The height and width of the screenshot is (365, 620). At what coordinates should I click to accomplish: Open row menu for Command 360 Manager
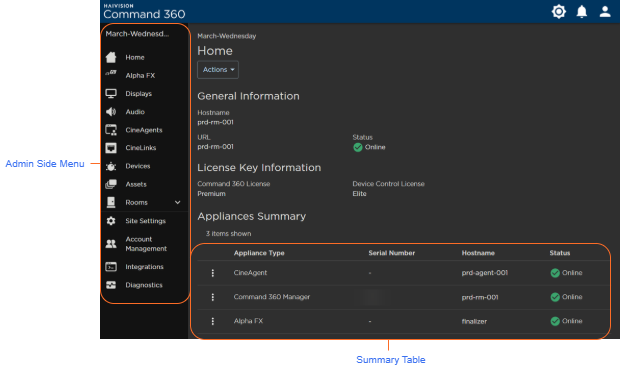coord(213,297)
